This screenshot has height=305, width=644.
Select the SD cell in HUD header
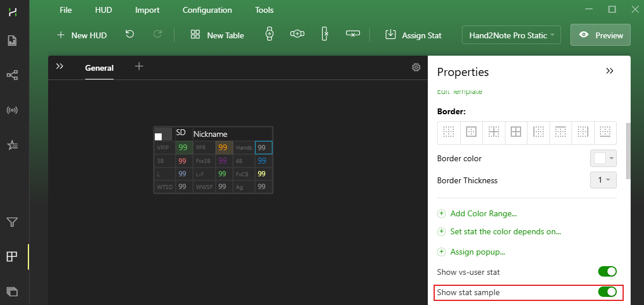(x=184, y=134)
